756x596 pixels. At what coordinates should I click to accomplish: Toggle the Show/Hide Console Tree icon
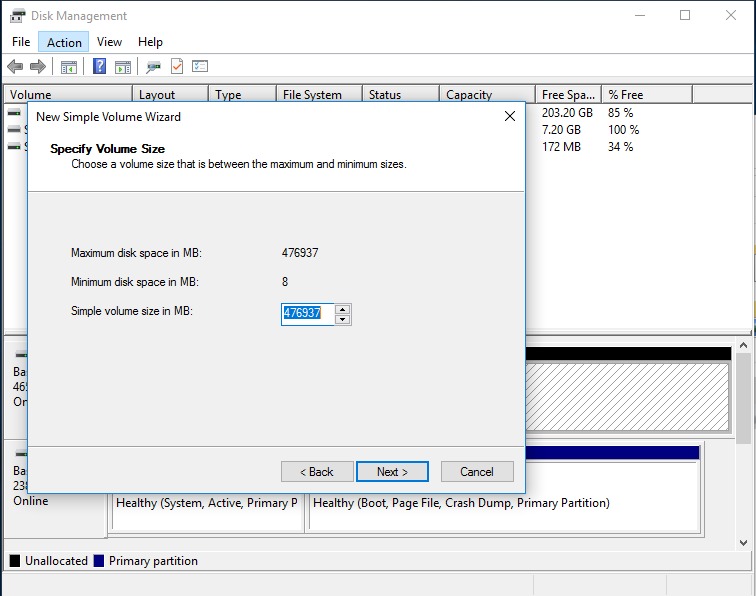[69, 67]
